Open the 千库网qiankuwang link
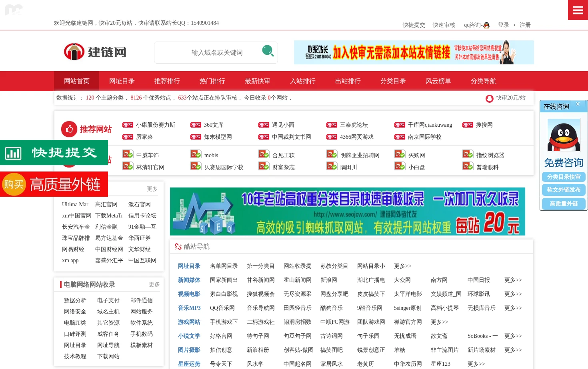The image size is (588, 369). (430, 125)
